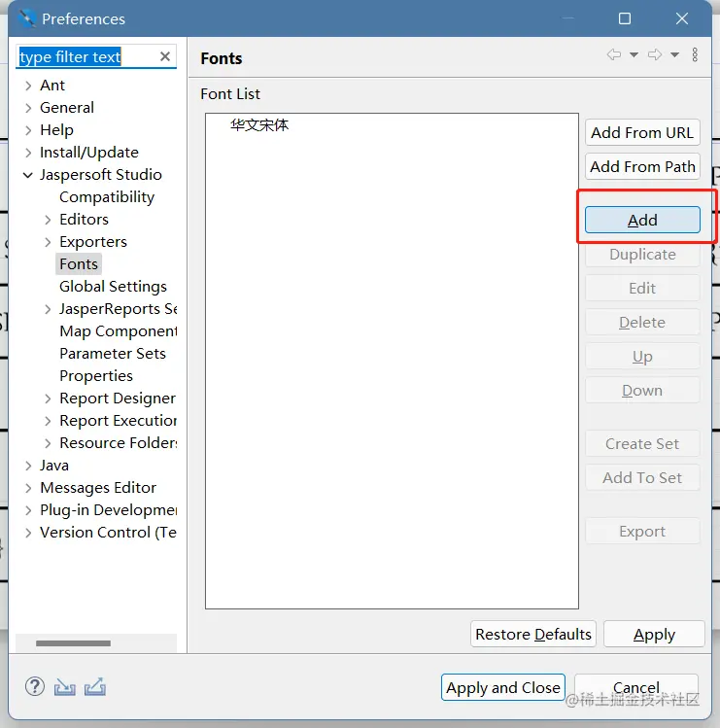The height and width of the screenshot is (728, 720).
Task: Close the Preferences window
Action: coord(682,18)
